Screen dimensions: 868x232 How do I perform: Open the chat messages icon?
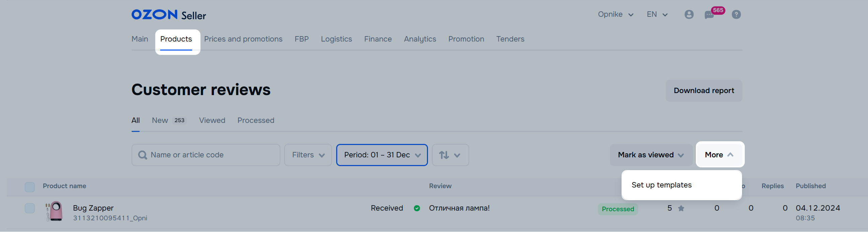click(709, 15)
